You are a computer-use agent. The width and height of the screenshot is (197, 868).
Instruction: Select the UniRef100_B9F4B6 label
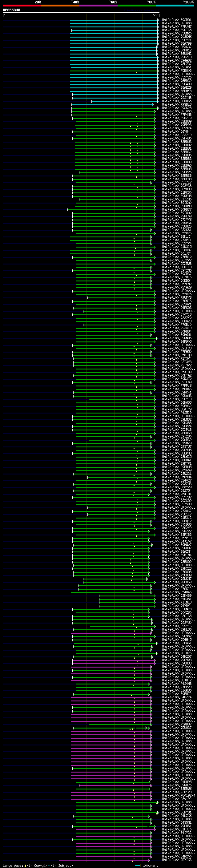point(177,139)
